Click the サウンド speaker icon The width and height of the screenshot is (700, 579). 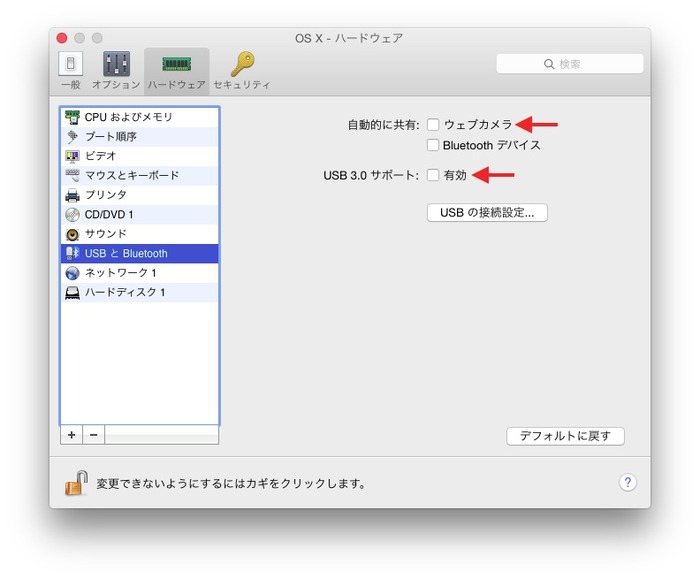tap(72, 234)
